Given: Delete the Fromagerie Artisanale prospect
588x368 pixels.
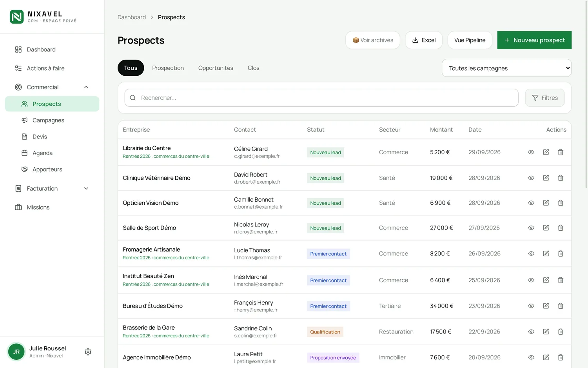Looking at the screenshot, I should tap(561, 254).
